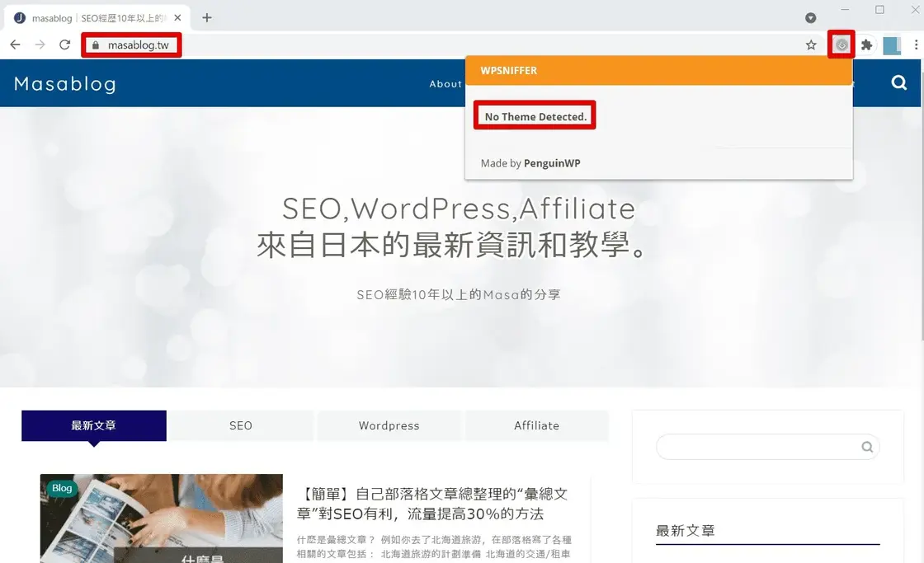
Task: Click the 最新文章 sidebar heading
Action: click(x=686, y=531)
